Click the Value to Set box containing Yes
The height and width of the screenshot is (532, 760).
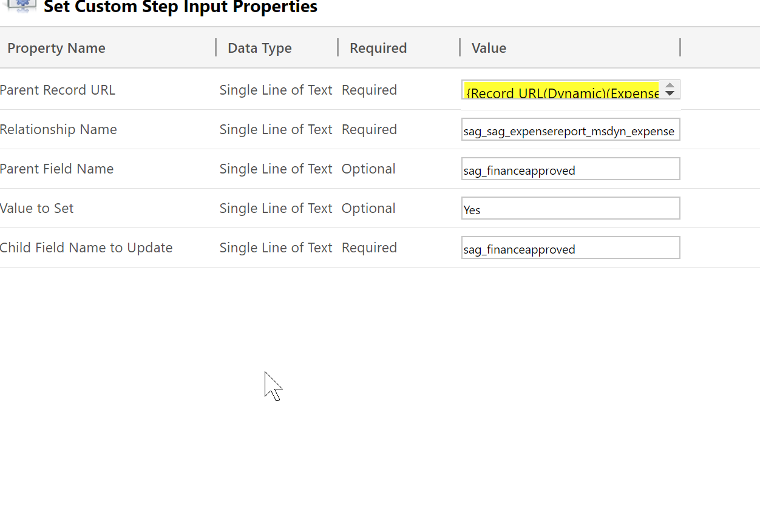tap(569, 208)
